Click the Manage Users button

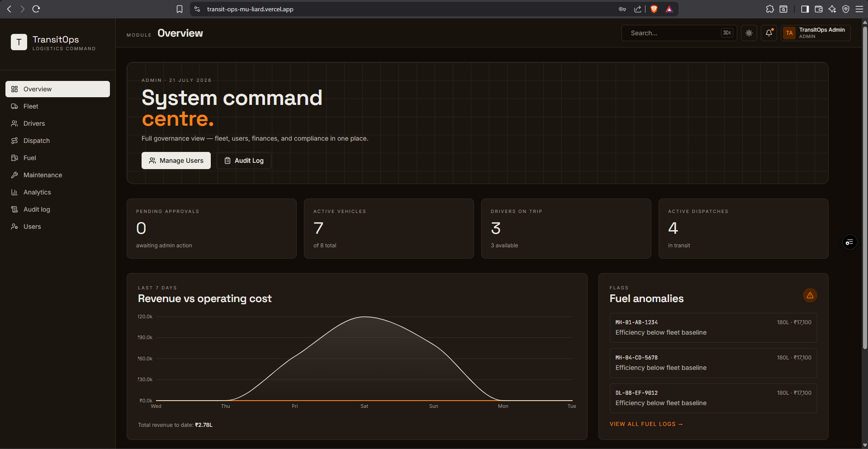[x=176, y=161]
